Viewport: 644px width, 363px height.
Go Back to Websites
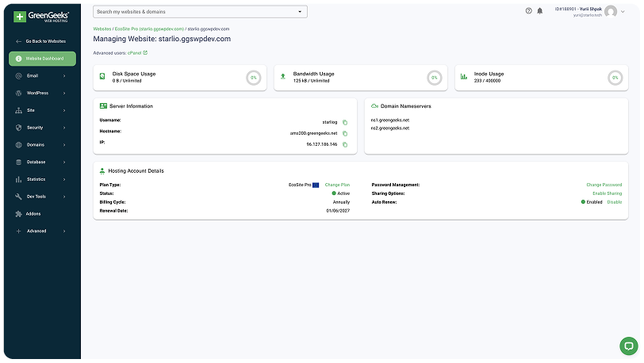[x=42, y=41]
